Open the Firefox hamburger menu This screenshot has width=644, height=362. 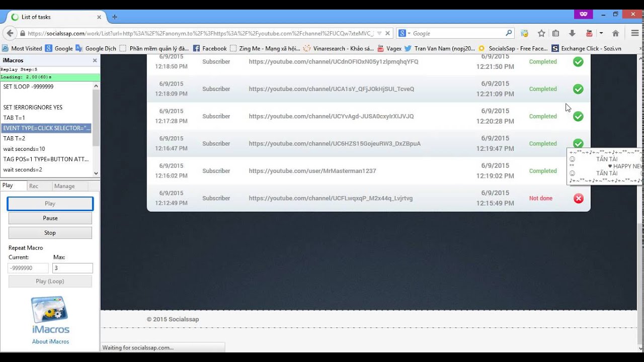[635, 33]
